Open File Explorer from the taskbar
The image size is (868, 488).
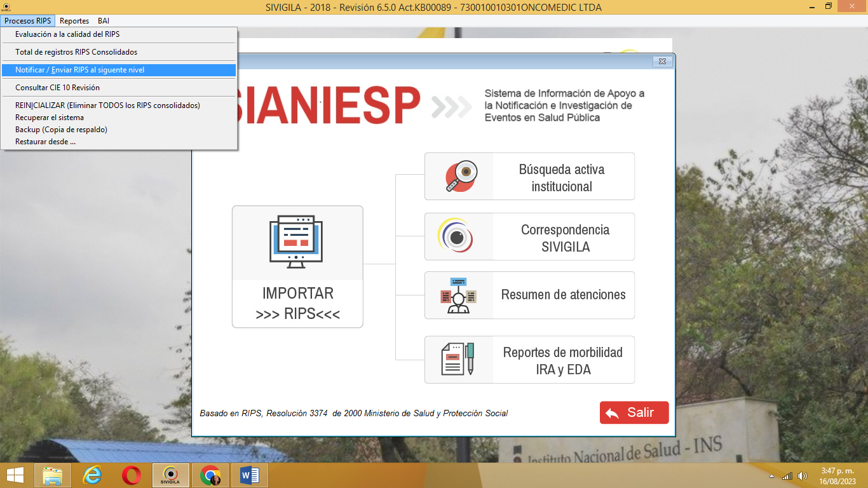(x=53, y=475)
